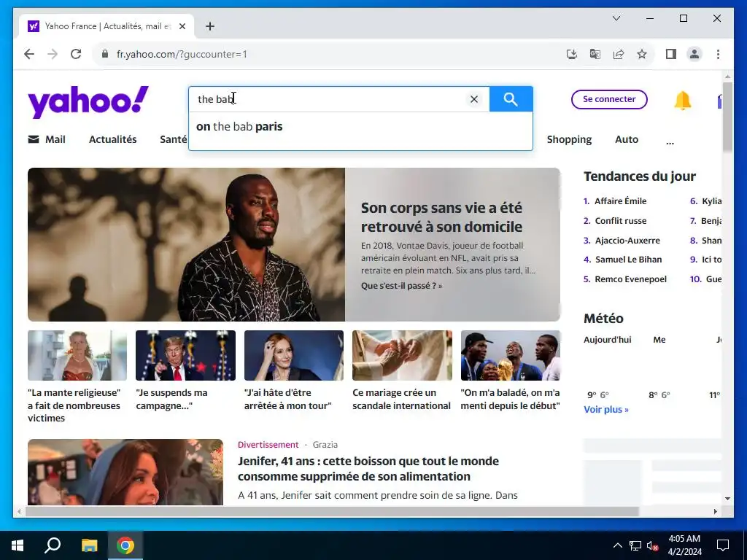This screenshot has width=747, height=560.
Task: Click the network tray icon
Action: point(635,545)
